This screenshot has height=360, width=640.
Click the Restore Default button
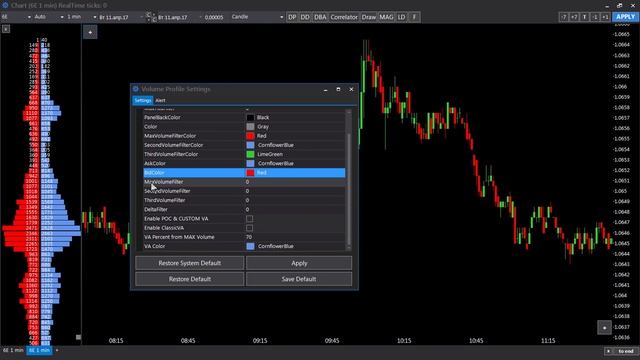coord(190,279)
